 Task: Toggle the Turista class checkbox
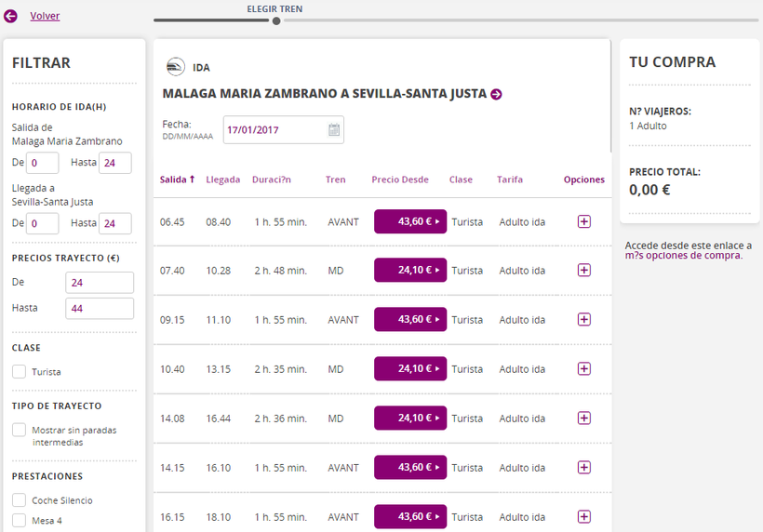click(x=19, y=371)
